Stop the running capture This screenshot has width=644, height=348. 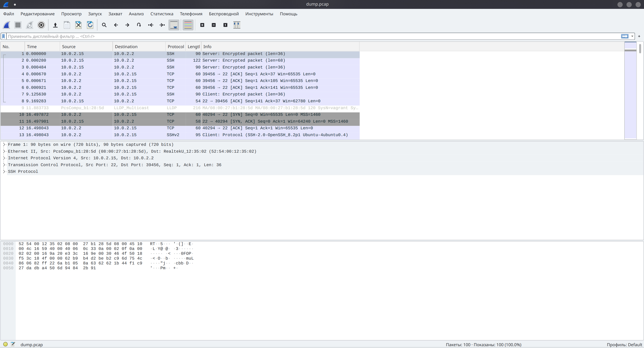[x=18, y=25]
